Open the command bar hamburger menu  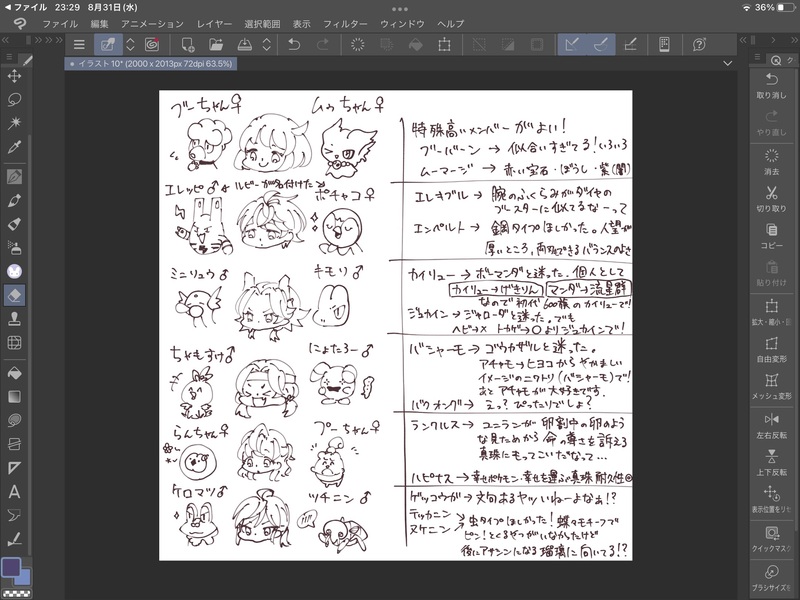point(79,44)
